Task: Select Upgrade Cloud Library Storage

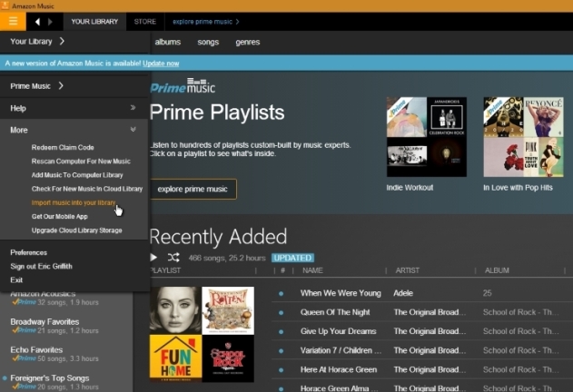Action: tap(77, 230)
